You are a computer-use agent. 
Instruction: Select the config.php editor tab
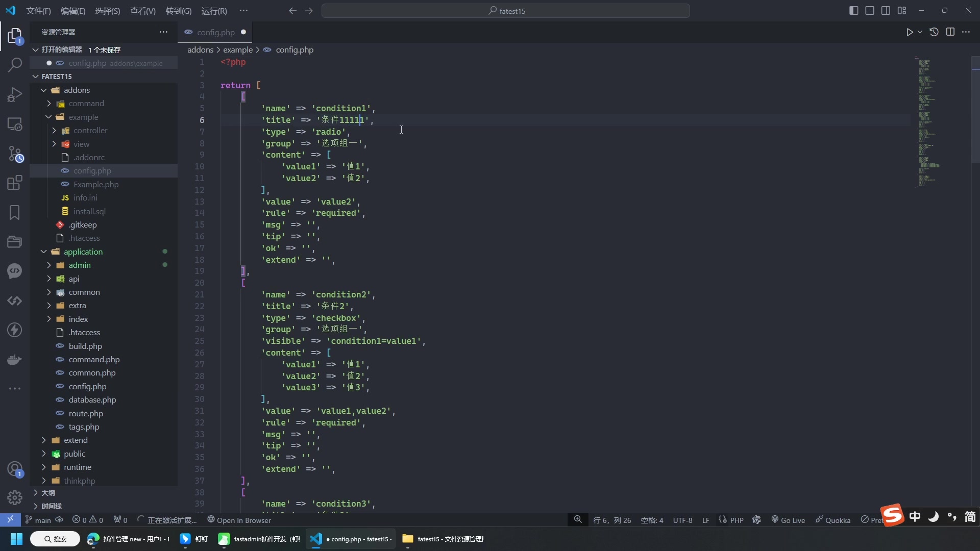215,32
